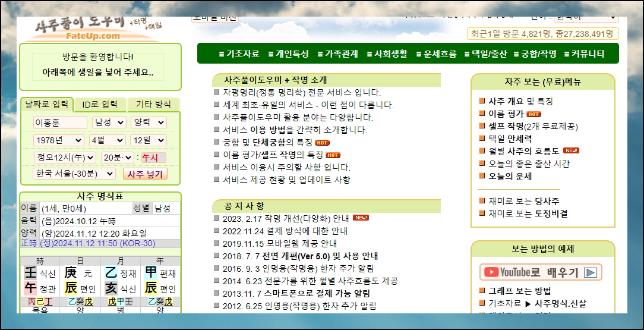Open 서비스 이용시 주의할 사항 link

tap(286, 168)
